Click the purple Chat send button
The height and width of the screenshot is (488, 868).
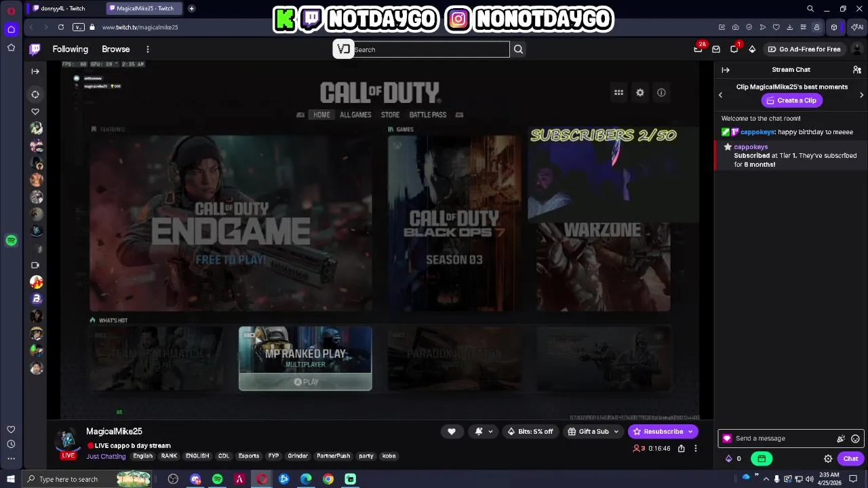point(850,459)
